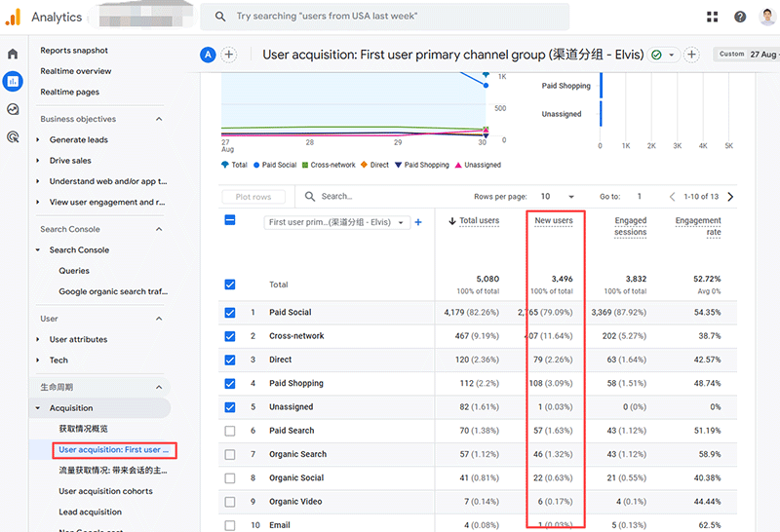
Task: Go to next page of table rows
Action: coord(730,197)
